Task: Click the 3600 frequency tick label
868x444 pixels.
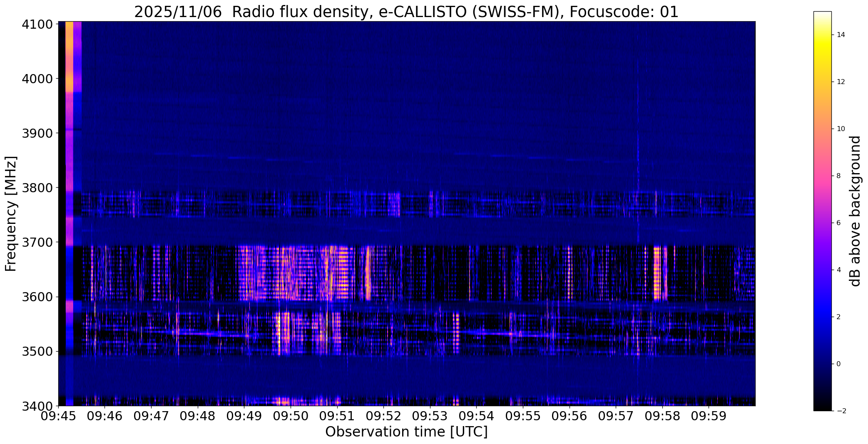Action: pyautogui.click(x=37, y=297)
